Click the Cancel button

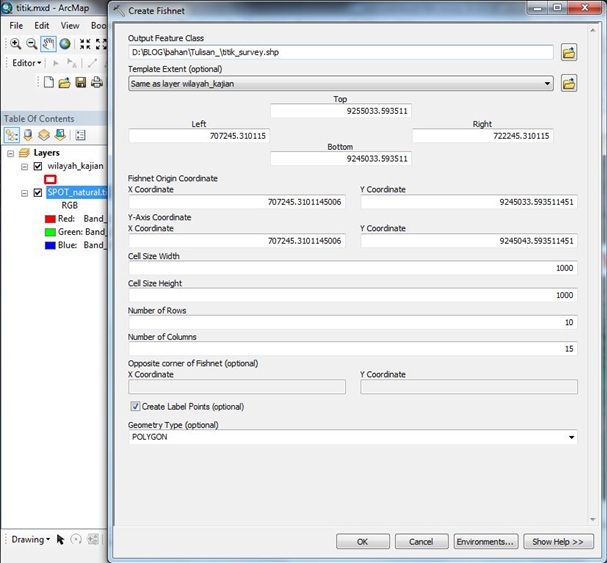pyautogui.click(x=422, y=541)
